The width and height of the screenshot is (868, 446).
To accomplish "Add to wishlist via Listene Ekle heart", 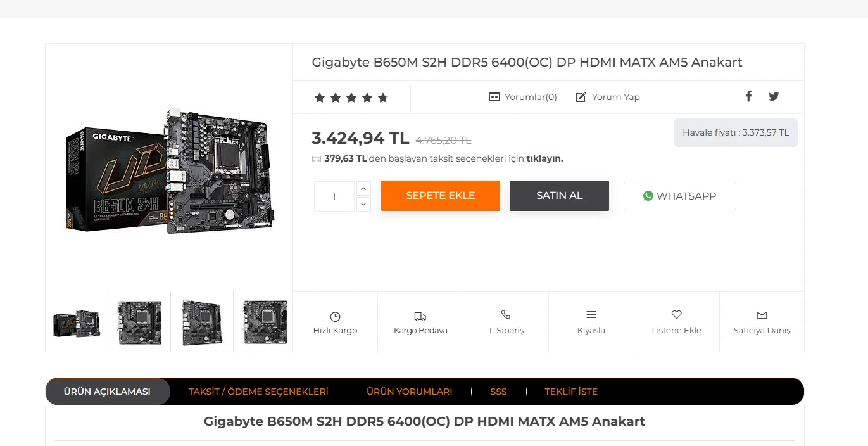I will click(x=676, y=314).
